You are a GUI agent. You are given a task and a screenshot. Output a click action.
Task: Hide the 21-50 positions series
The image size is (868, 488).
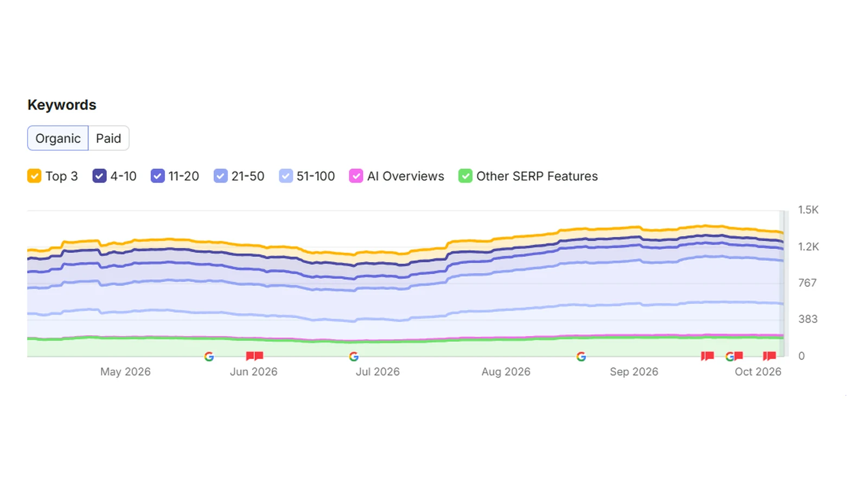tap(220, 176)
